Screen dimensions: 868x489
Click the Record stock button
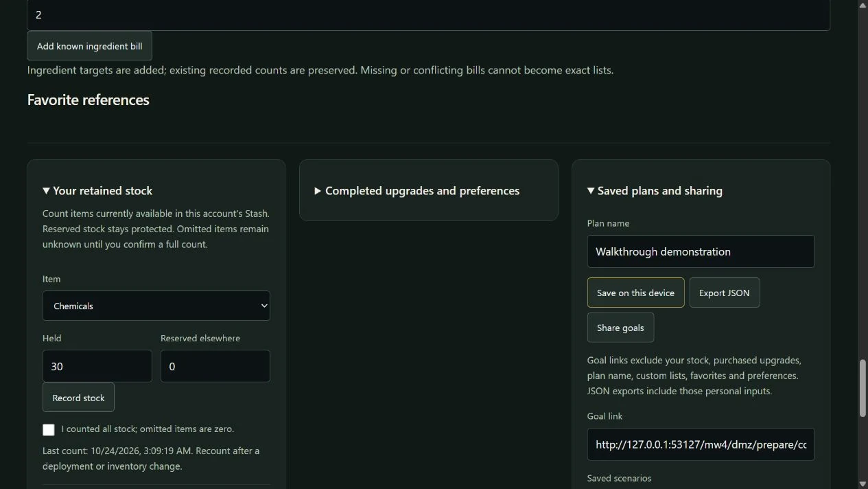coord(78,398)
